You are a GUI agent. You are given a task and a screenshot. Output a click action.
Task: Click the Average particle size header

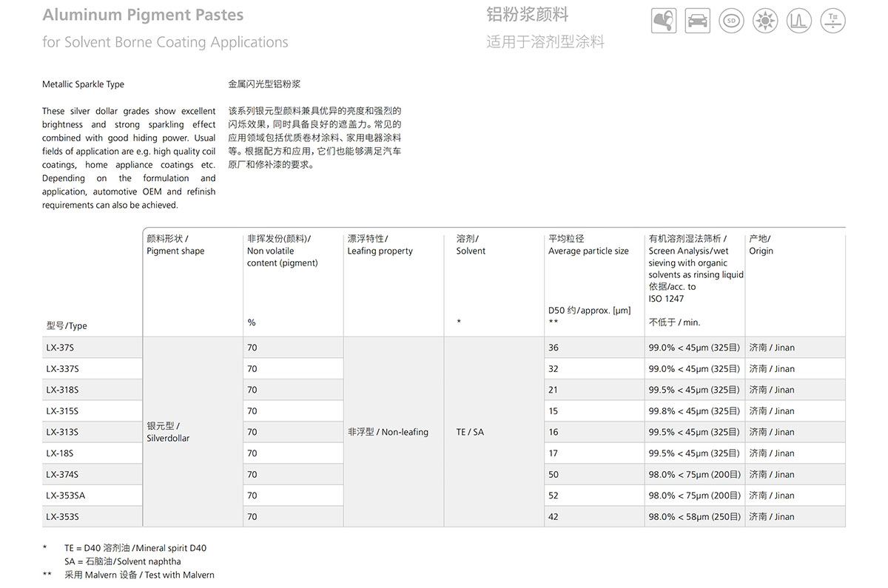[588, 251]
